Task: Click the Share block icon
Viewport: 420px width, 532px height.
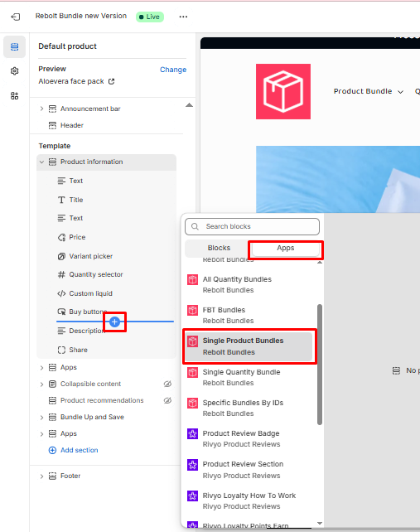Action: coord(61,350)
